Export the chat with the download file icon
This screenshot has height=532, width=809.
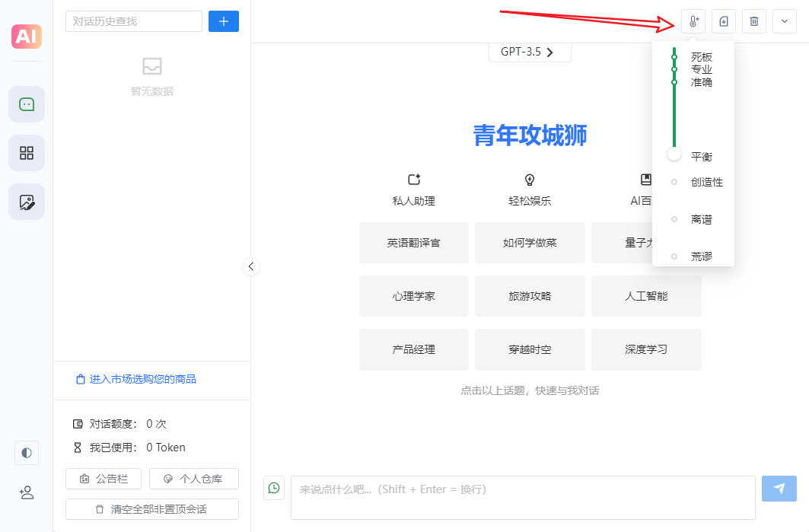click(723, 21)
